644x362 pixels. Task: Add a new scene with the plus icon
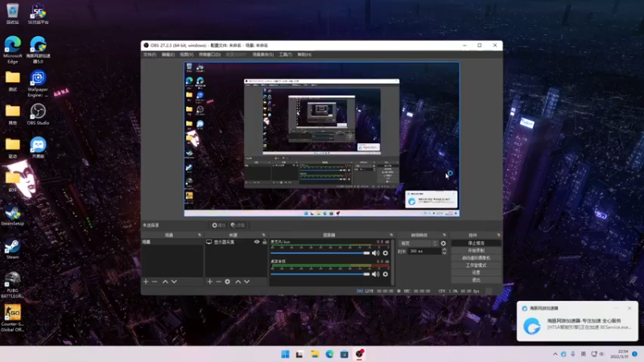click(146, 282)
